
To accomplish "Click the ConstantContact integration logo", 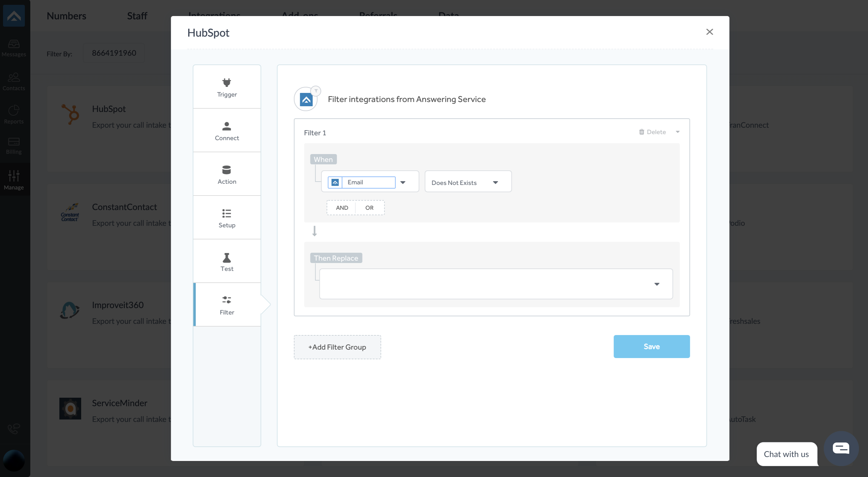I will tap(70, 212).
